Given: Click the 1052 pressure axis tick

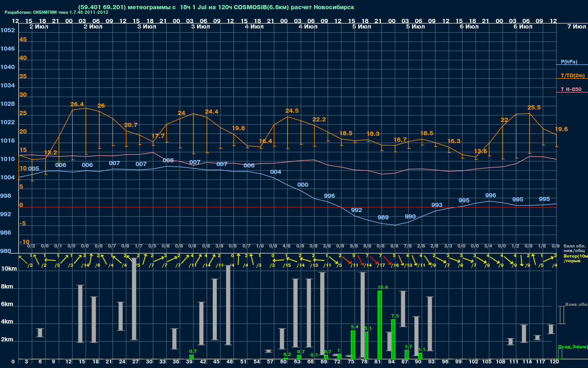Looking at the screenshot, I should pos(7,30).
